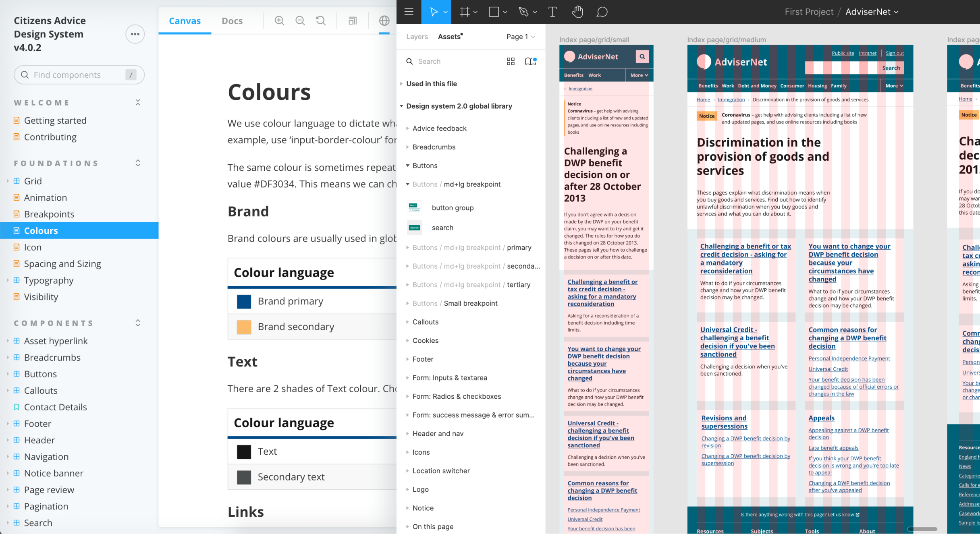Open Frame tool options dropdown arrow
The width and height of the screenshot is (980, 534).
coord(475,12)
